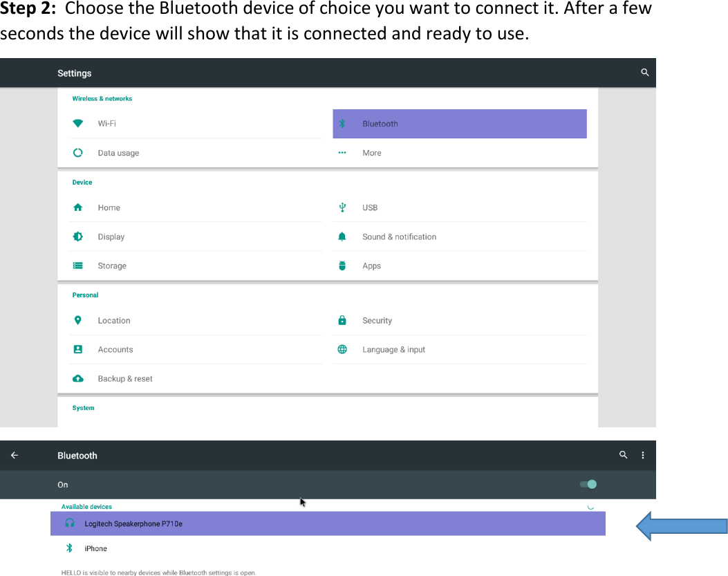
Task: Click the back arrow on Bluetooth screen
Action: point(14,455)
